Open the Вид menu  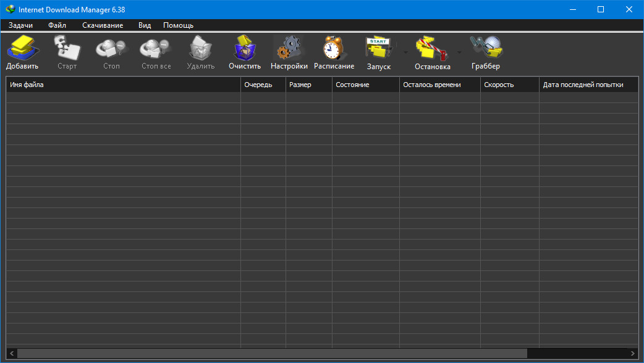145,25
